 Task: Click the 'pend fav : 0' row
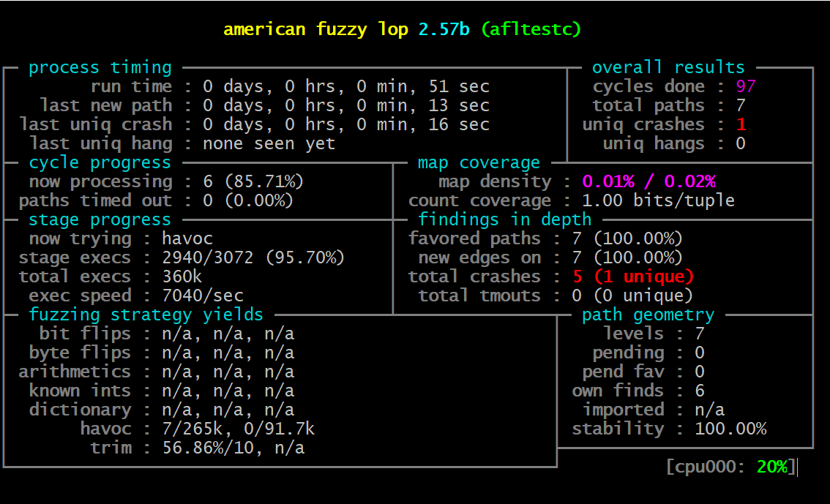(x=643, y=372)
